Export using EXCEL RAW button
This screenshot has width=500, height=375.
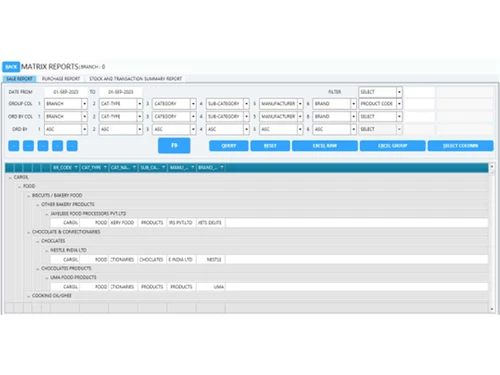pyautogui.click(x=325, y=146)
